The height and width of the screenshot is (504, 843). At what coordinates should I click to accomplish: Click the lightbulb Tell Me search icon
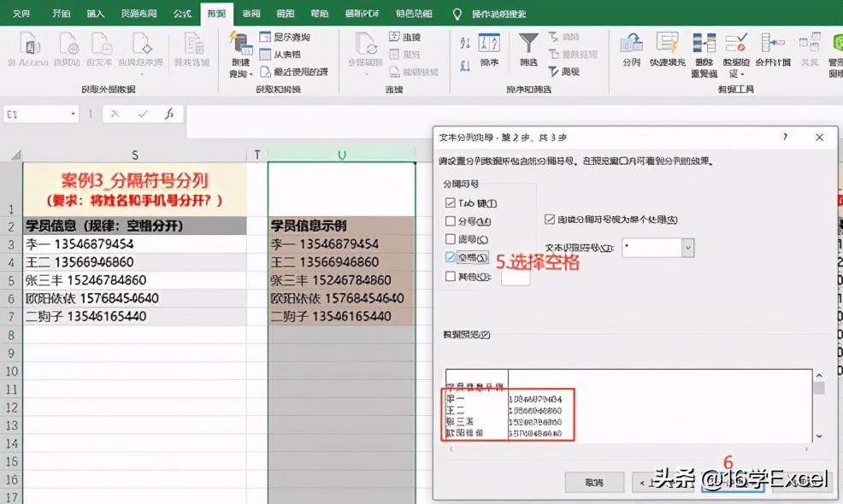(x=457, y=14)
